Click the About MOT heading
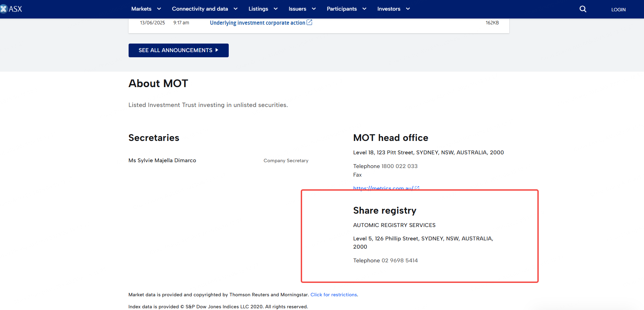 click(158, 83)
